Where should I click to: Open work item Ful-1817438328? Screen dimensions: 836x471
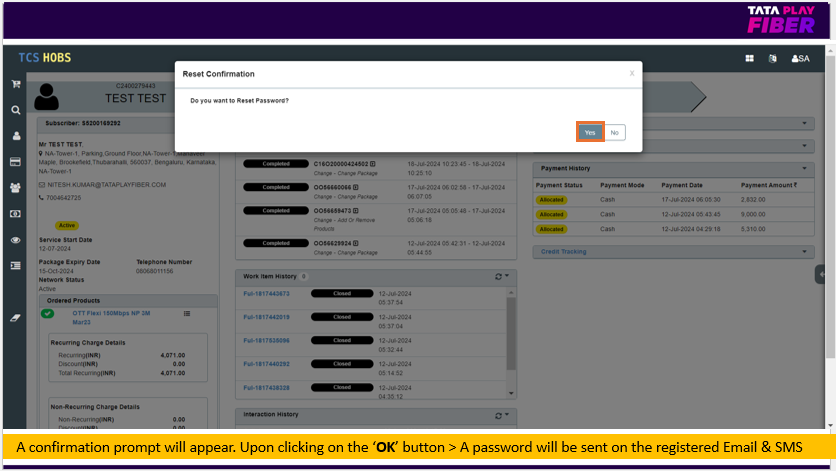[267, 388]
